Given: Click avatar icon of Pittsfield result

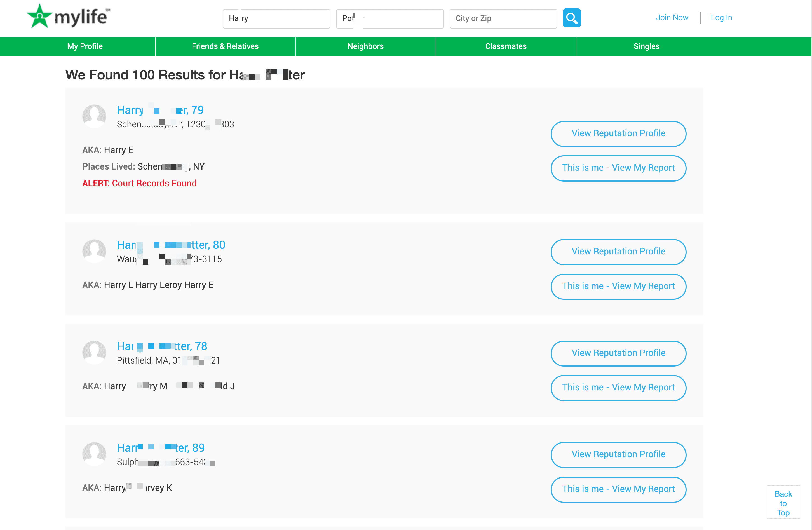Looking at the screenshot, I should pos(94,353).
